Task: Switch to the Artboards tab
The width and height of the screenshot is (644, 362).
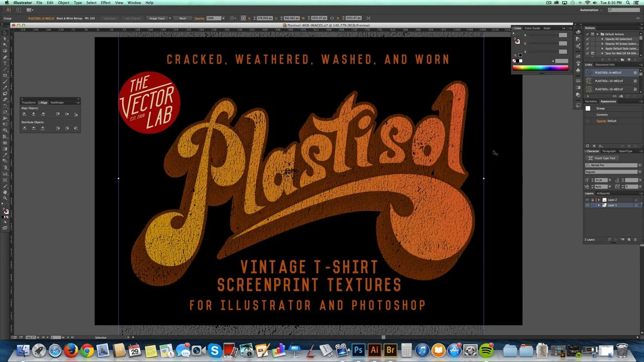Action: click(603, 193)
